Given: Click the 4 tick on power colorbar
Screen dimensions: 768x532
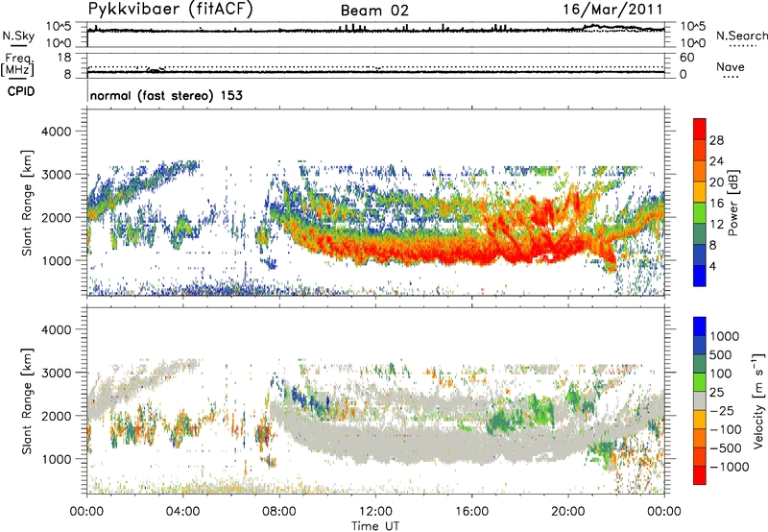Looking at the screenshot, I should click(712, 266).
